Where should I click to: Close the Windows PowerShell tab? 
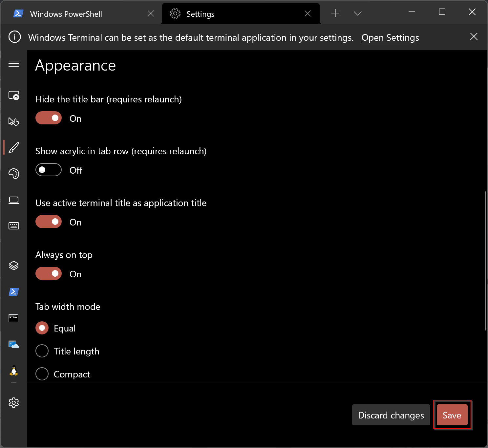click(x=151, y=13)
